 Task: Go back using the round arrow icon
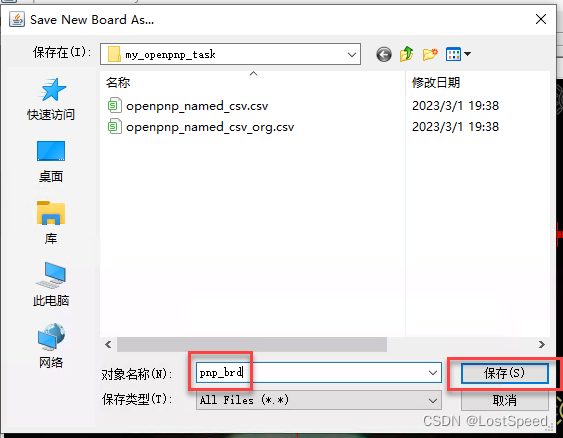384,55
